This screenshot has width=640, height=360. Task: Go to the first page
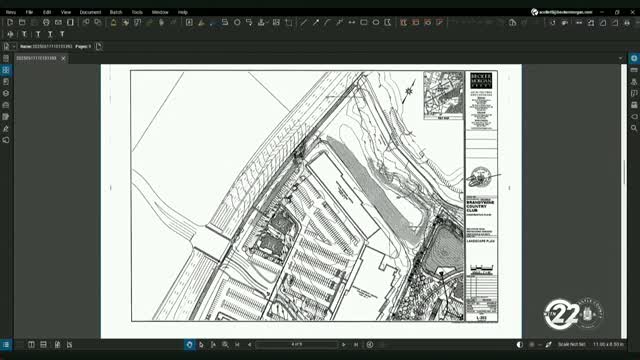pos(237,344)
